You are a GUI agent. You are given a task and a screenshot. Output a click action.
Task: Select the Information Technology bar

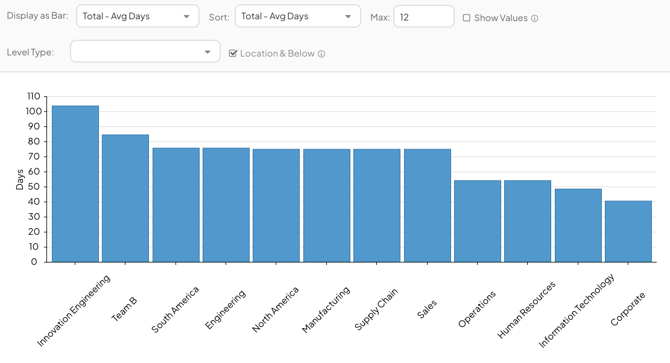pyautogui.click(x=578, y=225)
